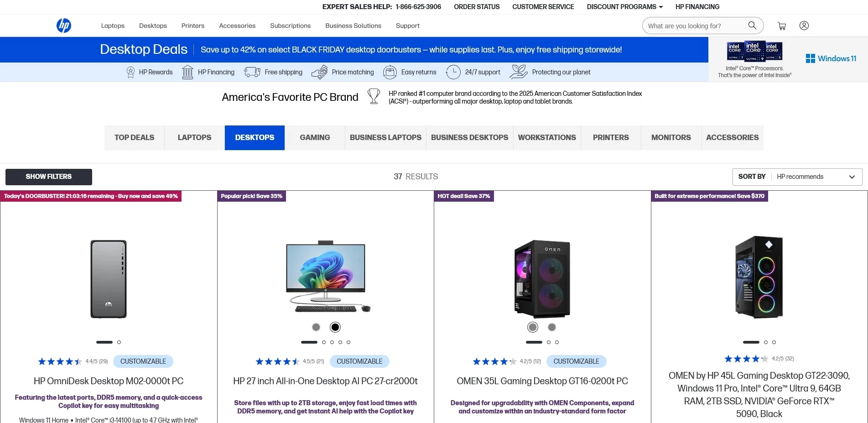Screen dimensions: 868x423
Task: Select black color for HP 27 All-in-One
Action: coord(335,327)
